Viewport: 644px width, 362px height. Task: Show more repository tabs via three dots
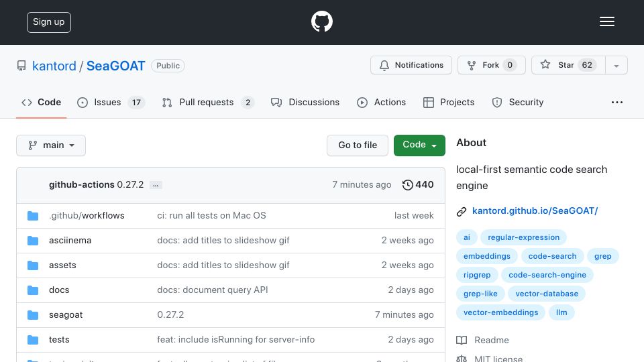[617, 102]
